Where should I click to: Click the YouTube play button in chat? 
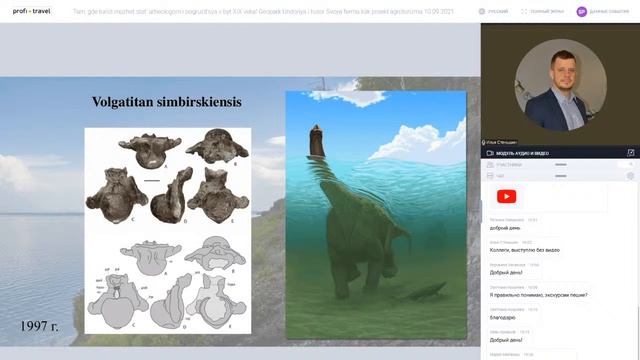[x=507, y=196]
